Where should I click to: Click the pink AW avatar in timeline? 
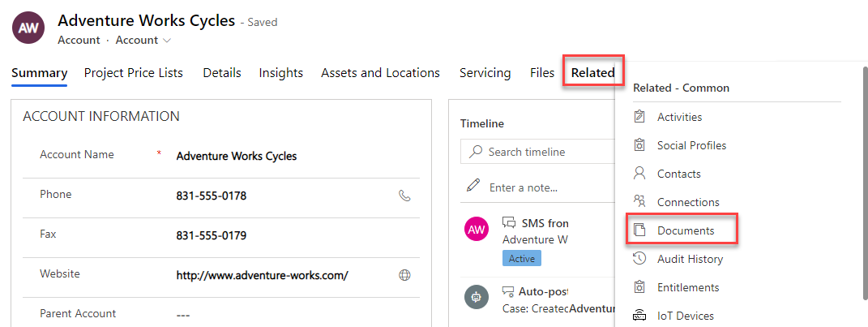click(477, 229)
